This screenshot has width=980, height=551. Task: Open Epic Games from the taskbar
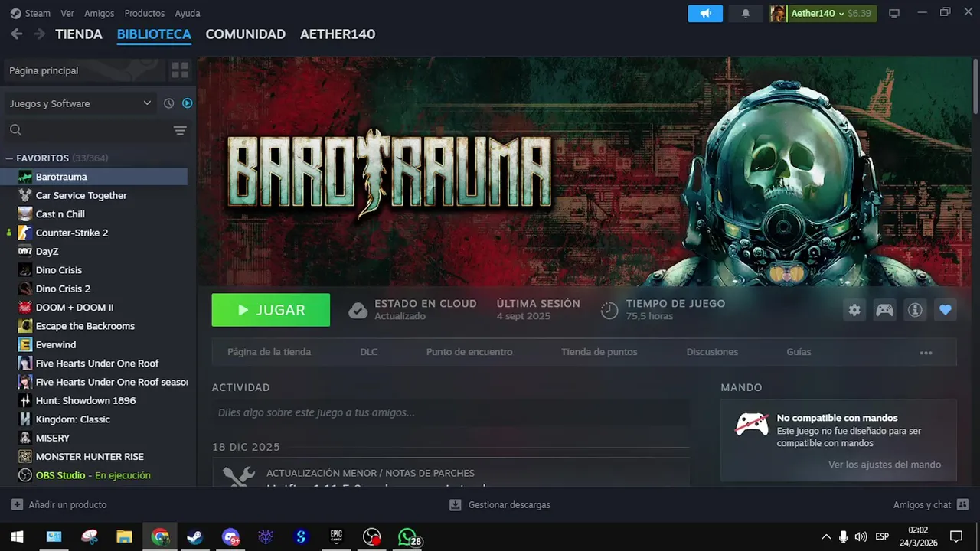point(336,536)
